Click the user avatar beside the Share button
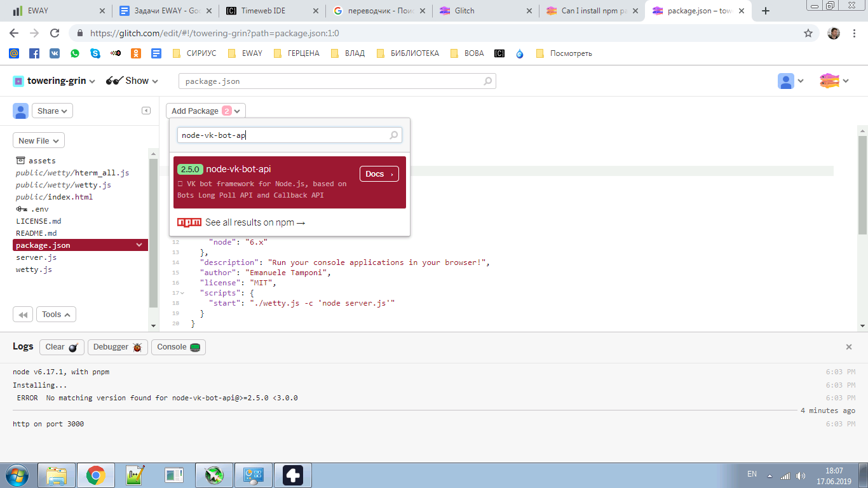Viewport: 868px width, 488px height. (20, 111)
